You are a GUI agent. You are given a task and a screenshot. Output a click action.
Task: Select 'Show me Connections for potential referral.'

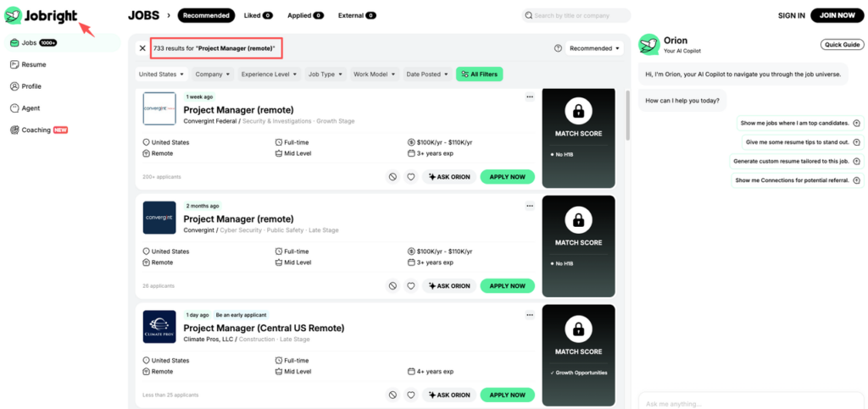point(798,180)
